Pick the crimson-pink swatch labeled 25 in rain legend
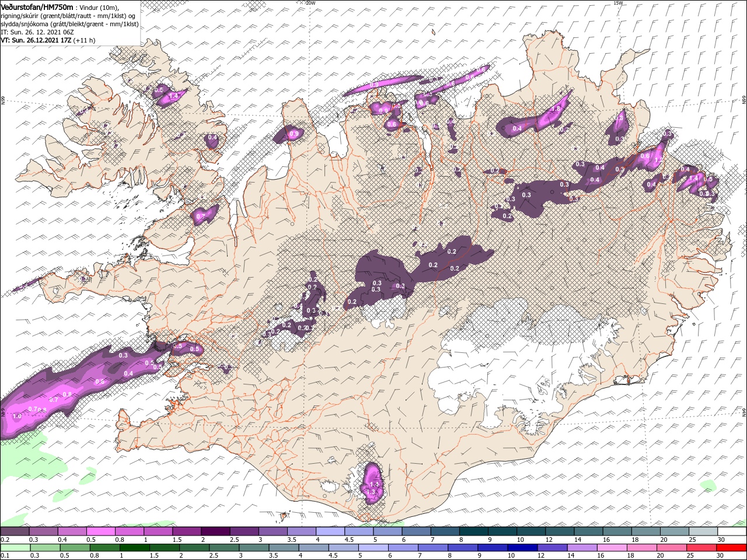747x560 pixels. point(701,548)
